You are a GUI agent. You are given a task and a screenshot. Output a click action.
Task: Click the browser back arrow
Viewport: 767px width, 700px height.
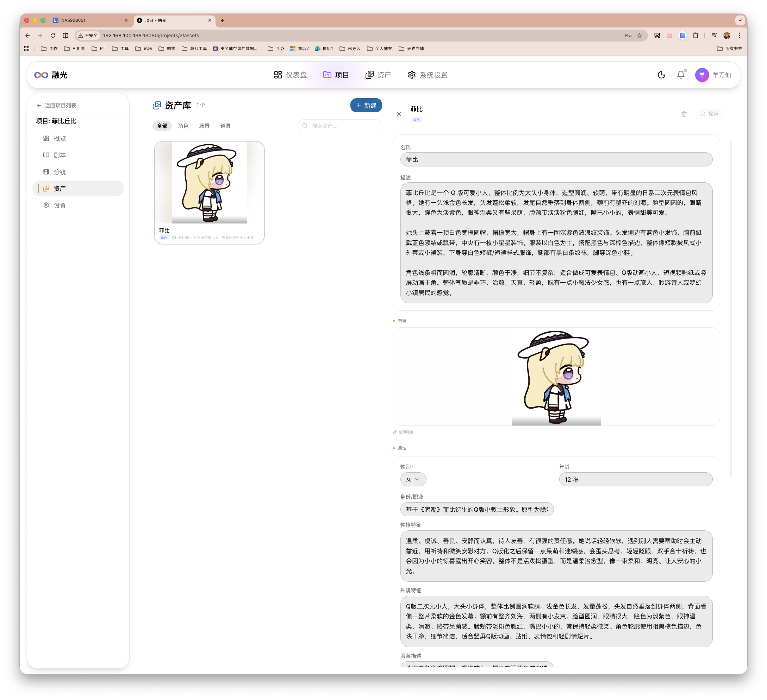27,35
